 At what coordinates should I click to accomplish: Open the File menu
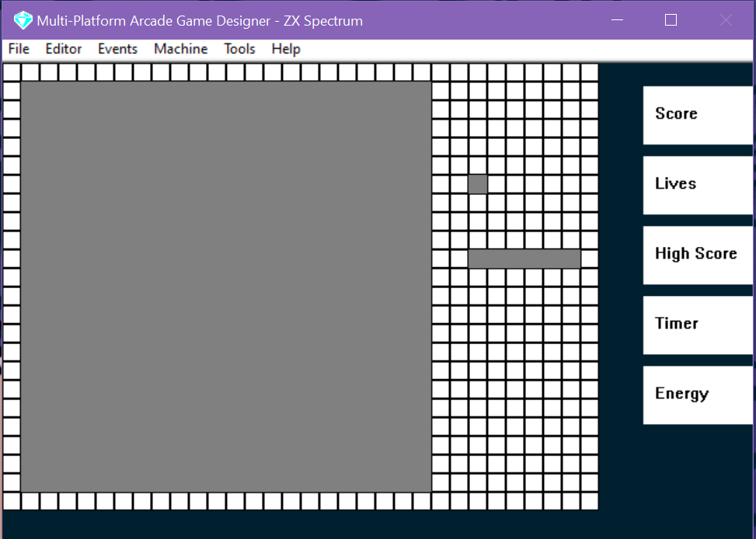tap(19, 49)
